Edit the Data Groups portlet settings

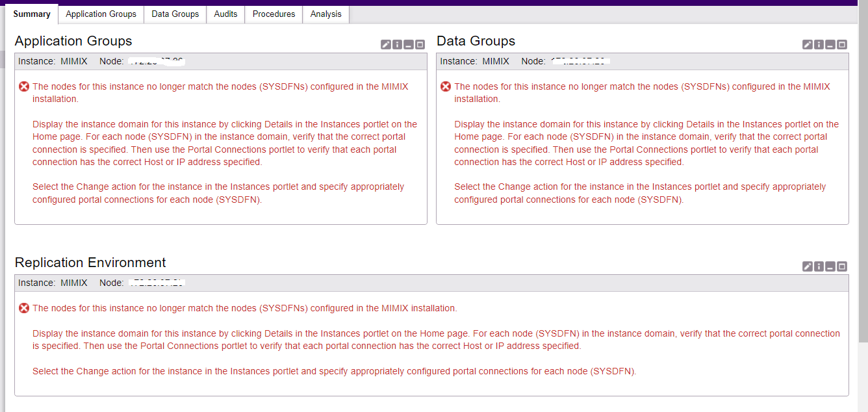pos(807,44)
